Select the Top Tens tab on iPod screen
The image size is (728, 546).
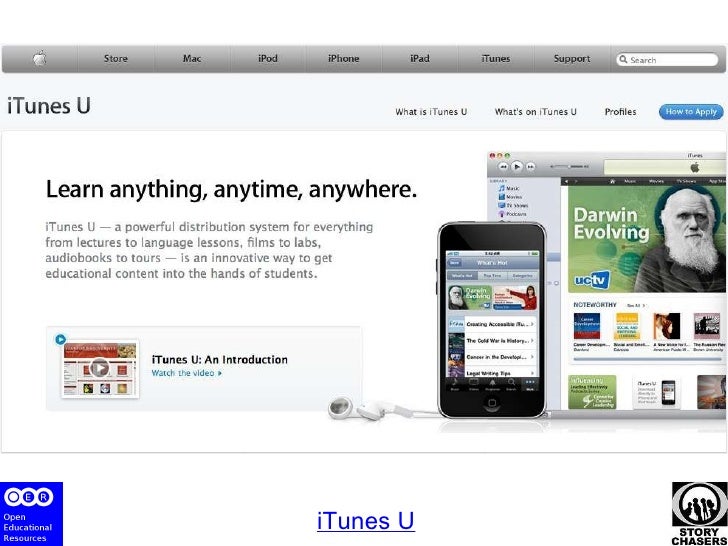tap(492, 276)
